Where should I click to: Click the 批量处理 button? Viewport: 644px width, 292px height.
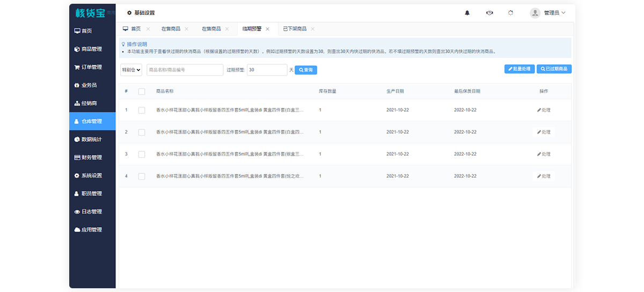[x=519, y=69]
